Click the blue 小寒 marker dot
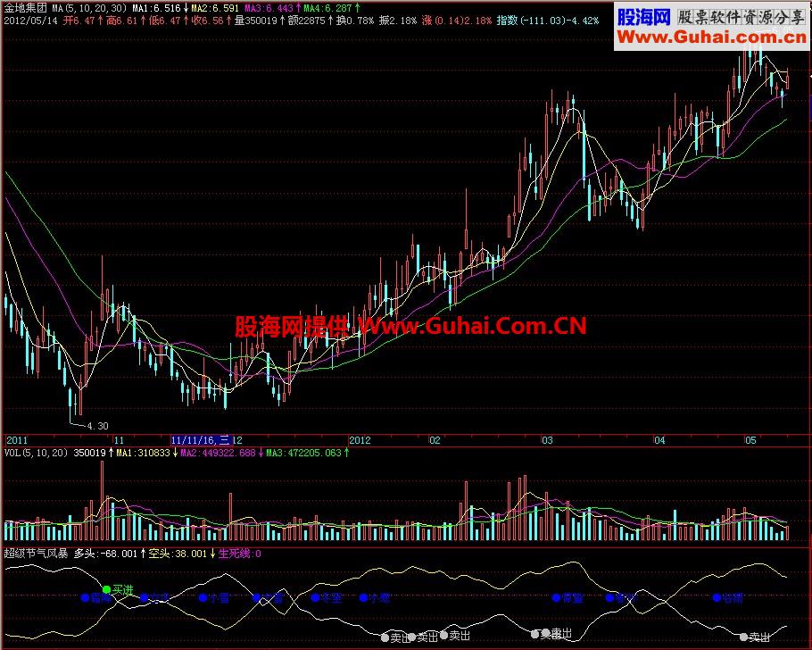 (x=363, y=597)
